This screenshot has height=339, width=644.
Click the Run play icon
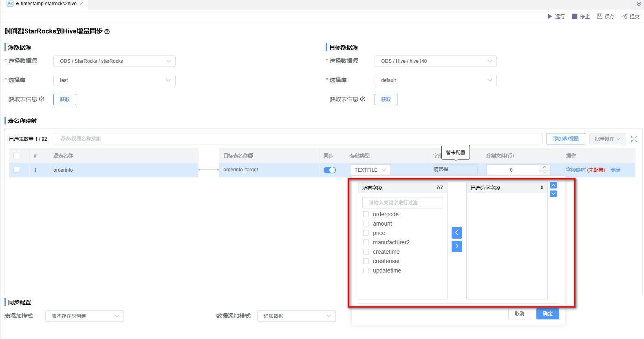(549, 16)
